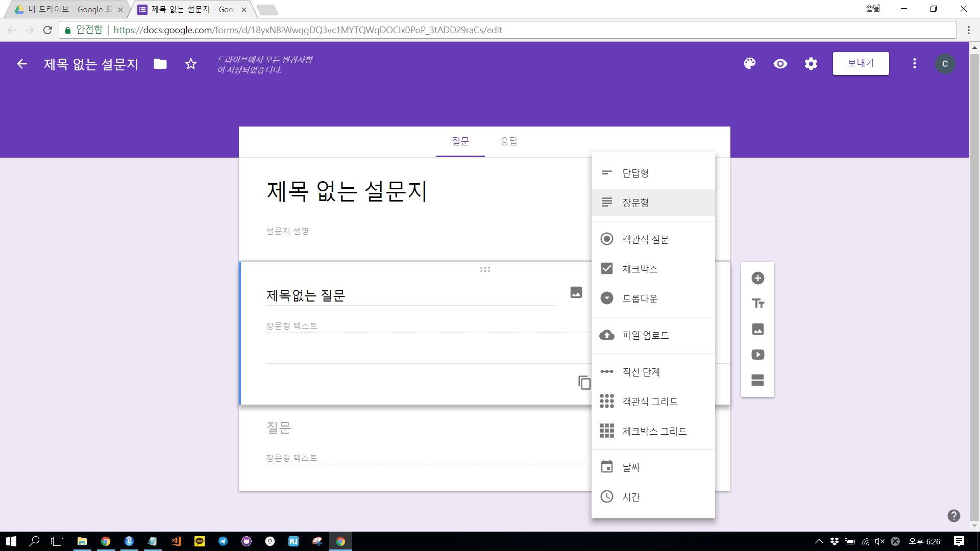Add question with plus circle icon
980x551 pixels.
757,278
